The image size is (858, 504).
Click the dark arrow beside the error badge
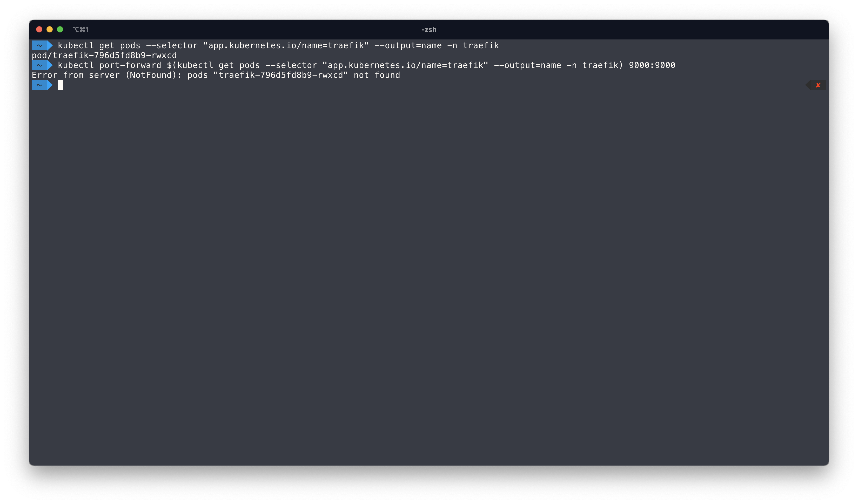click(x=808, y=85)
